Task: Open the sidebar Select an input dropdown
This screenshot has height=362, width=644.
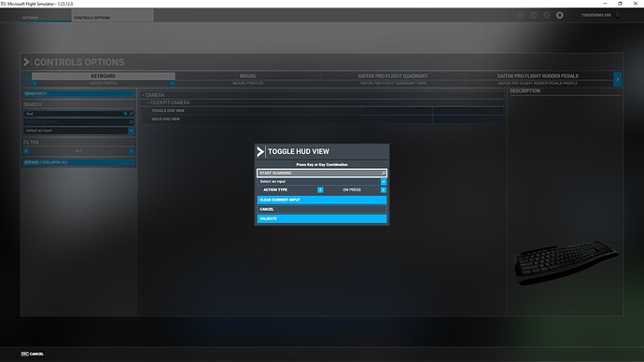Action: point(78,131)
